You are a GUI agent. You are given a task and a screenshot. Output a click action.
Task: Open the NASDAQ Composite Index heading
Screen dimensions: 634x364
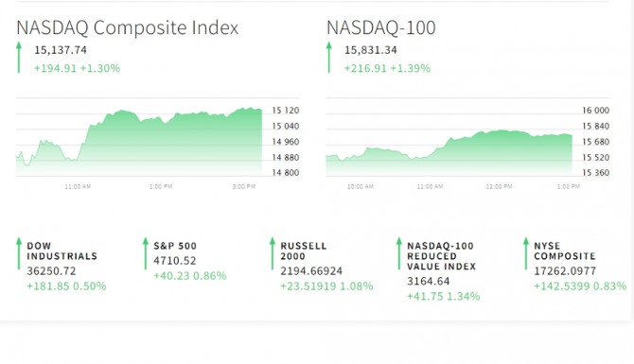128,27
